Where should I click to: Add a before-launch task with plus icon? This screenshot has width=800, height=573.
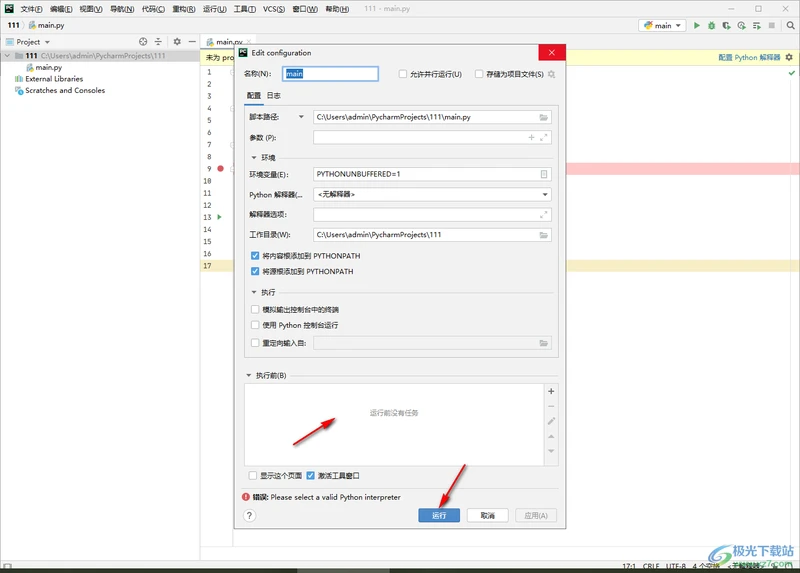point(551,391)
